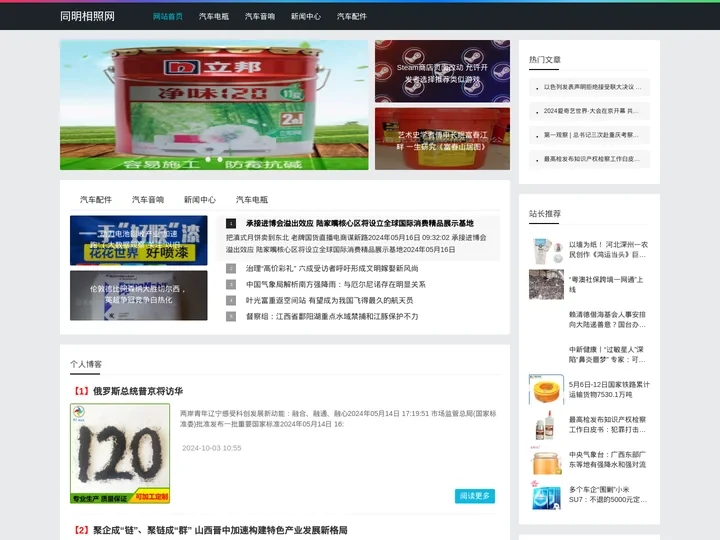Open article 叶光富重返空间站
This screenshot has height=540, width=720.
(x=329, y=300)
